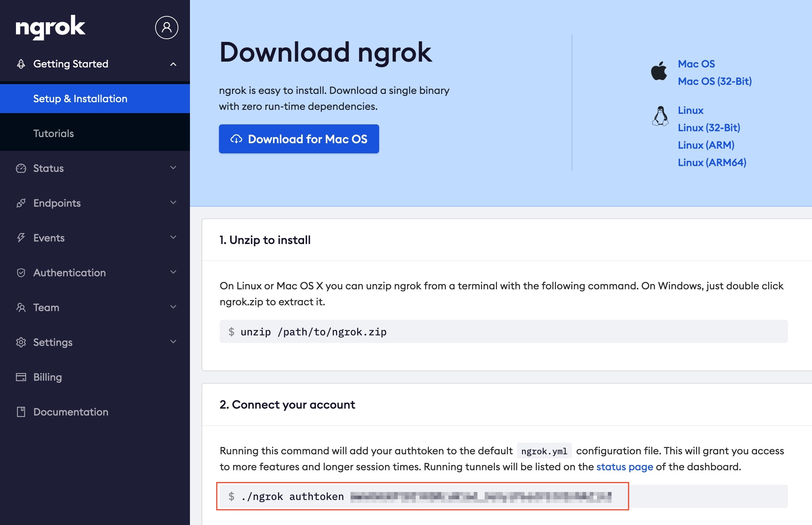Expand the Authentication section chevron

(173, 272)
